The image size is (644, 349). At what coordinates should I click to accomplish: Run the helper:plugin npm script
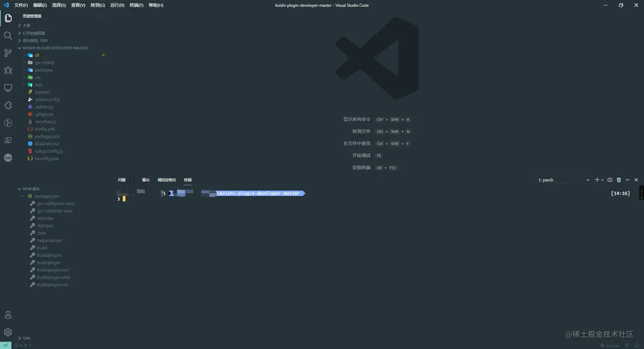(49, 240)
